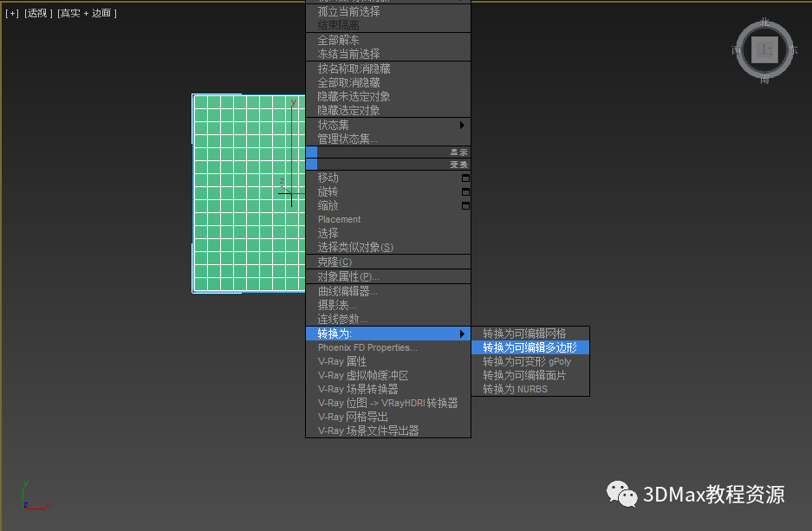Open 状态集 menu entry
The height and width of the screenshot is (531, 812).
tap(388, 125)
